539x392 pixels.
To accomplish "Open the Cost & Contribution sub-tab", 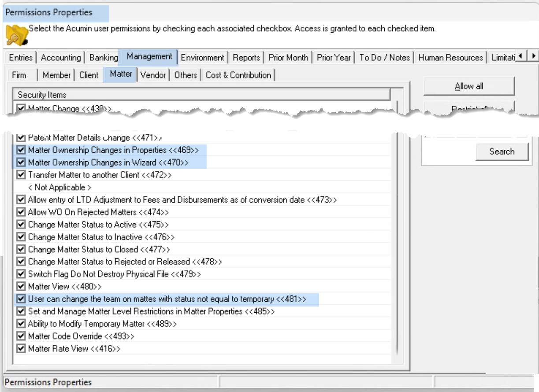I will pos(238,75).
